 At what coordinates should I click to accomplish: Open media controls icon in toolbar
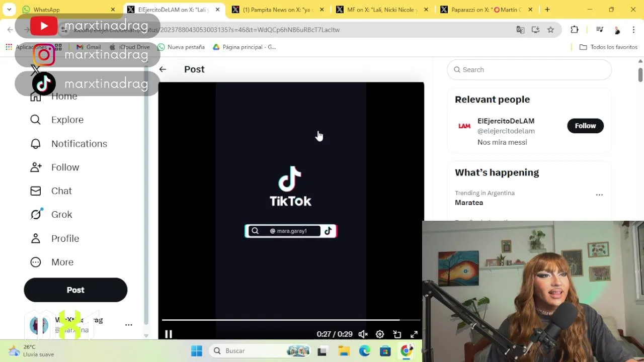coord(599,30)
